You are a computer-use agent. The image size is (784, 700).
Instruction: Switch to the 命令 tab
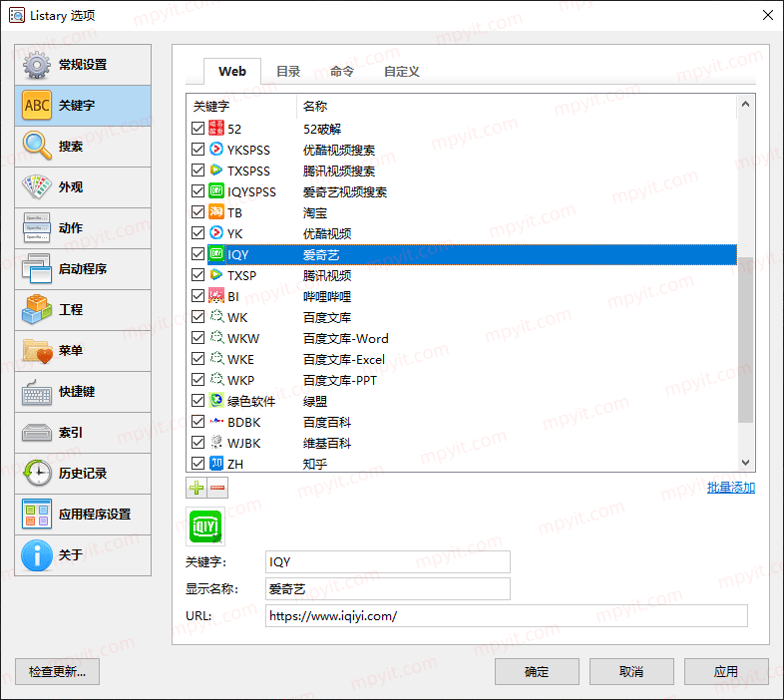pyautogui.click(x=342, y=72)
